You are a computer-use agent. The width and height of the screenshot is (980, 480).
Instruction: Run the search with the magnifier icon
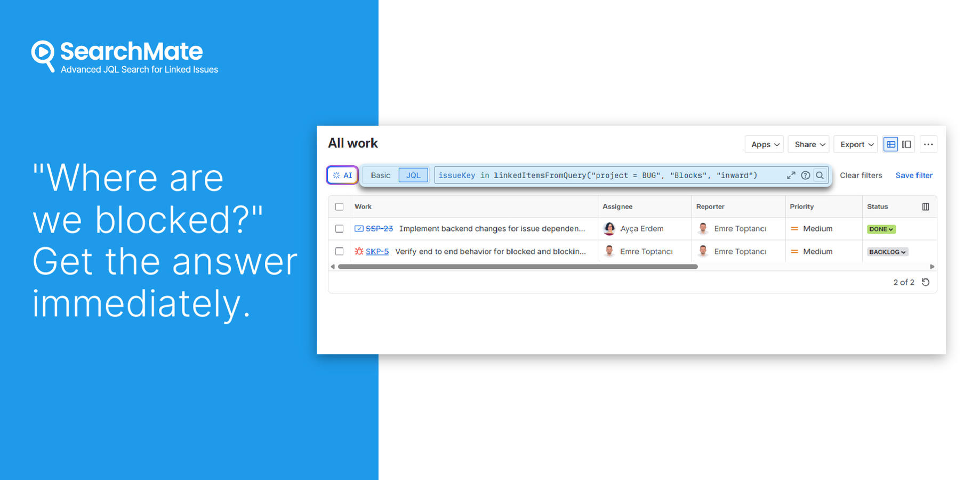click(820, 175)
